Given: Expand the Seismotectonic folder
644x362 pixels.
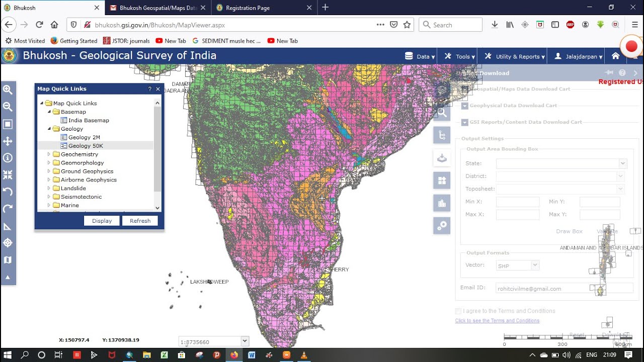Looking at the screenshot, I should [x=49, y=197].
